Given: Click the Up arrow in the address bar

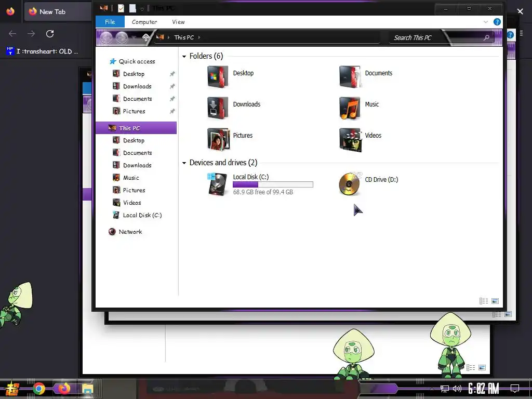Looking at the screenshot, I should [146, 37].
